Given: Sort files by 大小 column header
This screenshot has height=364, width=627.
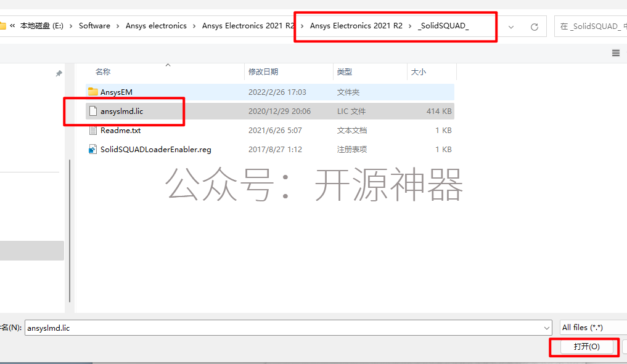Looking at the screenshot, I should [x=418, y=72].
